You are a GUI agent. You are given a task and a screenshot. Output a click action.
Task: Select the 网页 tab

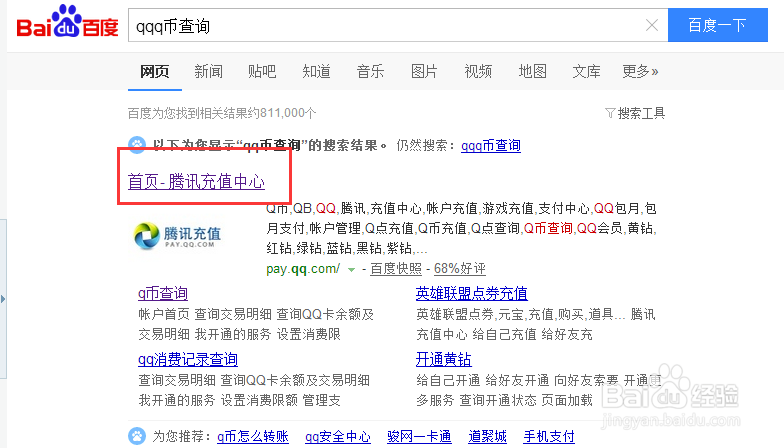(154, 72)
